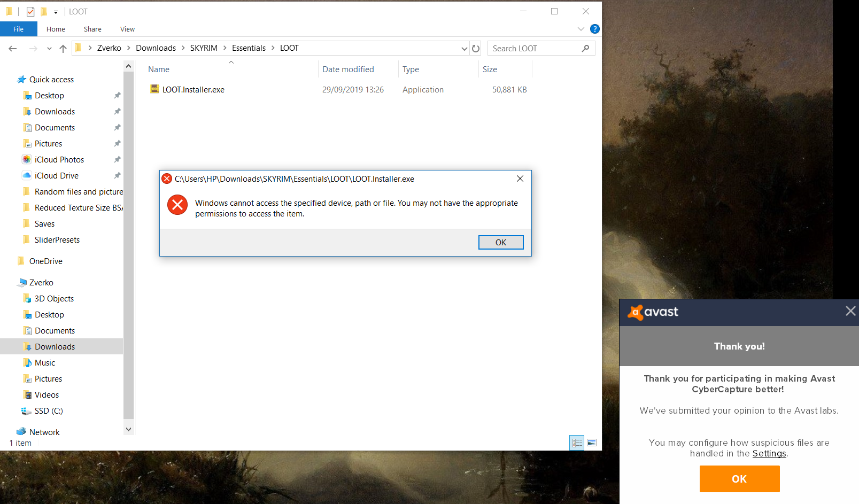Sort by the Size column header
This screenshot has width=859, height=504.
coord(490,69)
